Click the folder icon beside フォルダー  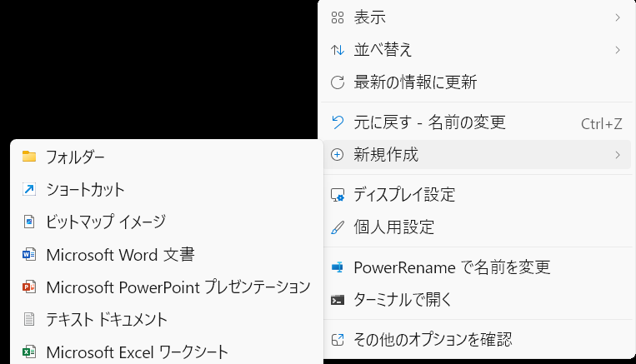29,157
